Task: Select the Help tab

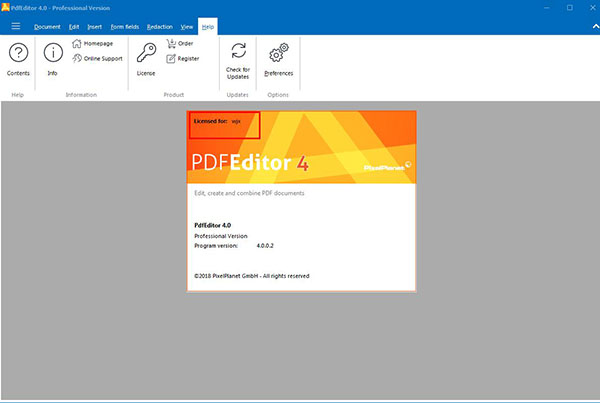Action: (x=207, y=27)
